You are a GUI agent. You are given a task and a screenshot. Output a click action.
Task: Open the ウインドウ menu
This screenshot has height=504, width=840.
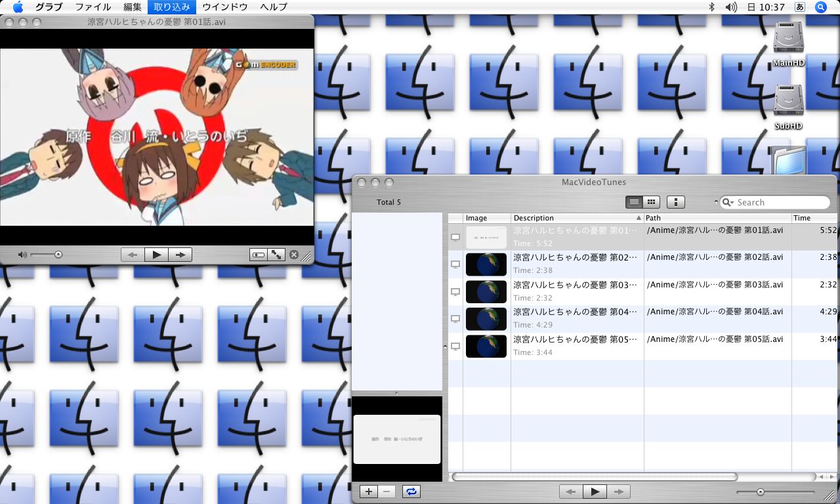coord(225,7)
